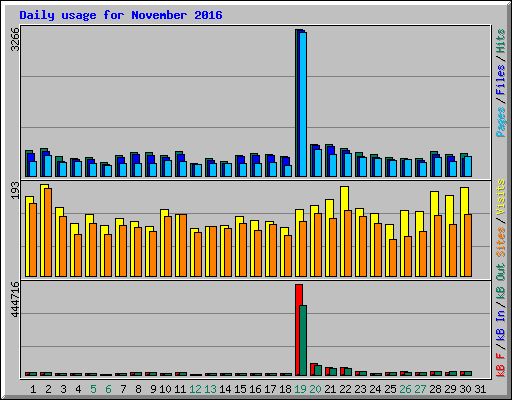Click the Sites legend label
The height and width of the screenshot is (400, 512).
501,242
